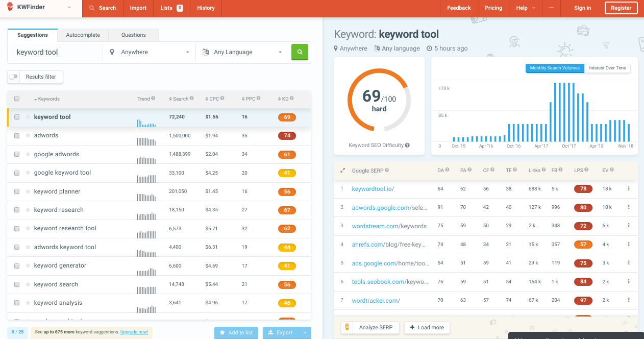644x339 pixels.
Task: Open the Anywhere location dropdown
Action: pos(150,52)
